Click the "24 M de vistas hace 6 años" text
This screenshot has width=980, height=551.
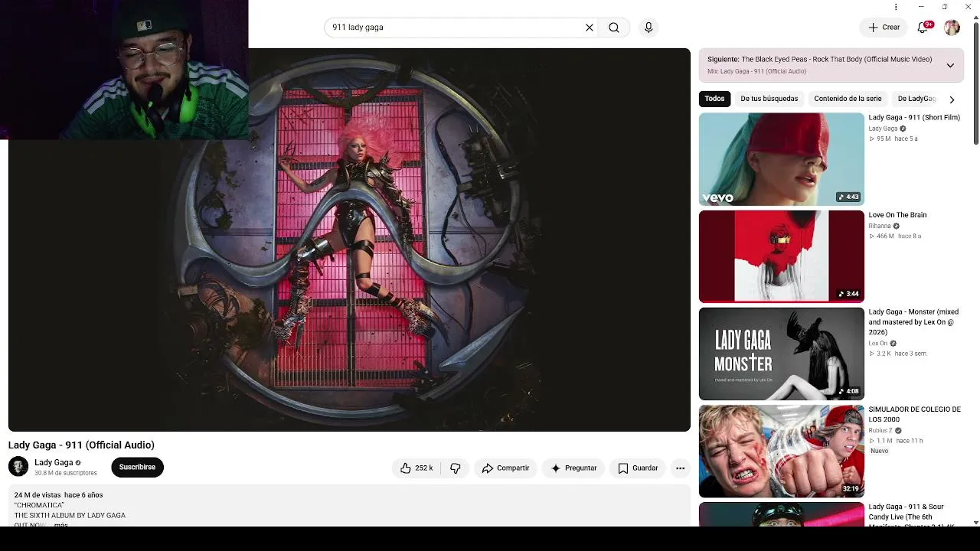pos(58,495)
